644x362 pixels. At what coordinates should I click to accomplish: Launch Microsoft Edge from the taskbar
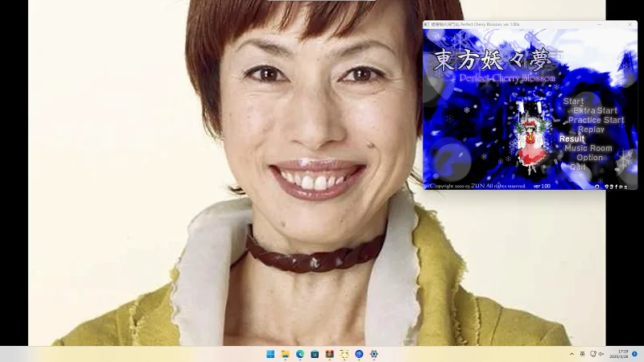[x=299, y=354]
